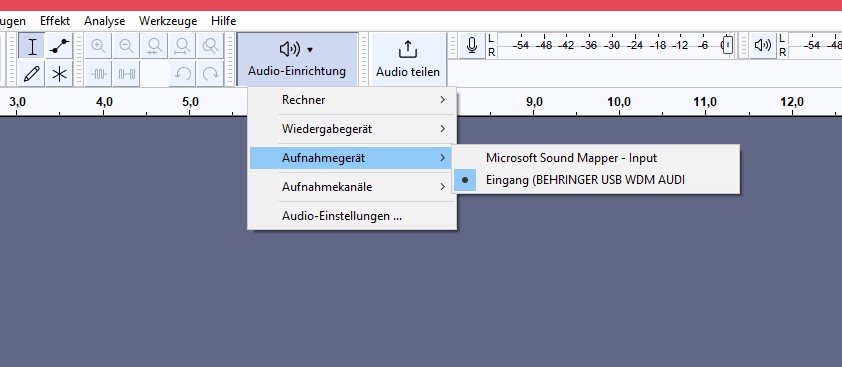842x367 pixels.
Task: Open the Audio-Einrichtung dropdown button
Action: [x=297, y=59]
